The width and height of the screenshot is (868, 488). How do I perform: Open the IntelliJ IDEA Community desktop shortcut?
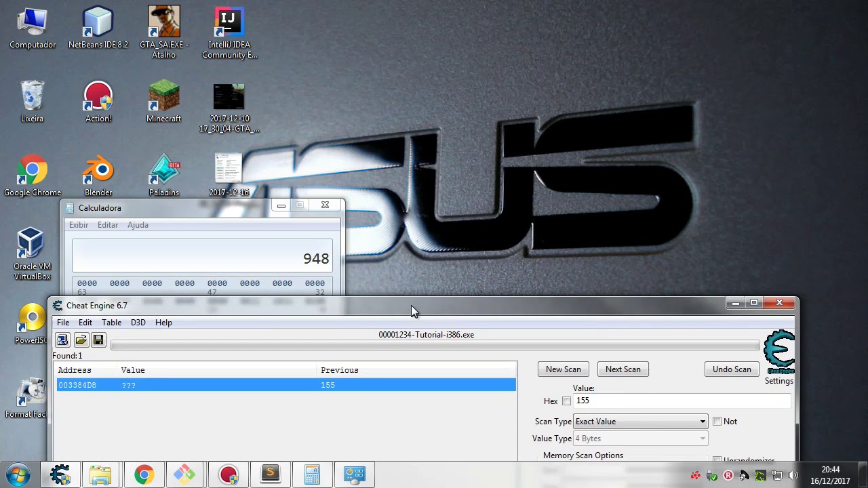point(229,33)
